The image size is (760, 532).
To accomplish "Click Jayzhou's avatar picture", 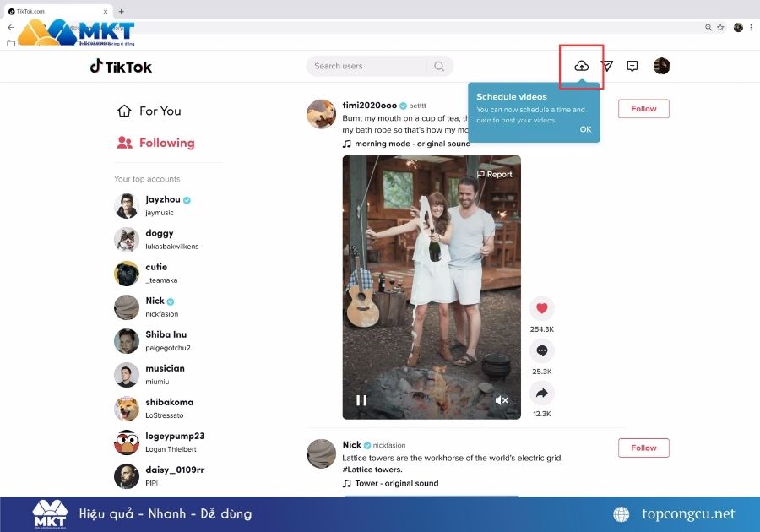I will click(127, 205).
